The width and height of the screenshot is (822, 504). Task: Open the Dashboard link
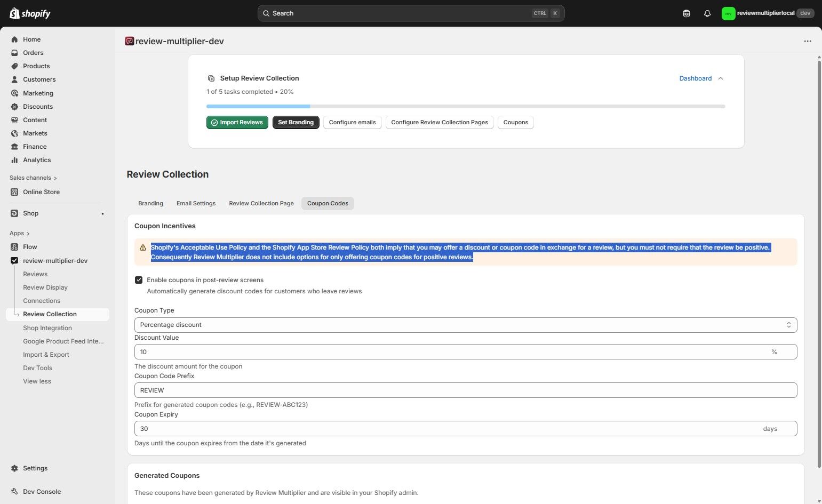[695, 78]
